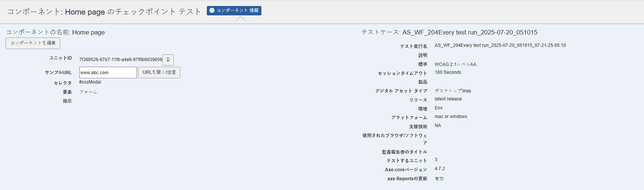The height and width of the screenshot is (190, 644).
Task: Click the mac or windows platform value
Action: (x=451, y=117)
